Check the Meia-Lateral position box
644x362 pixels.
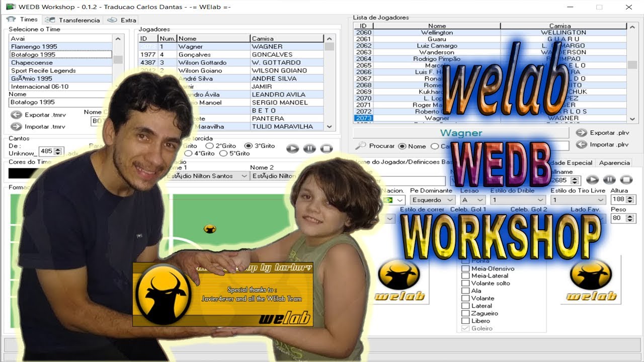tap(465, 276)
